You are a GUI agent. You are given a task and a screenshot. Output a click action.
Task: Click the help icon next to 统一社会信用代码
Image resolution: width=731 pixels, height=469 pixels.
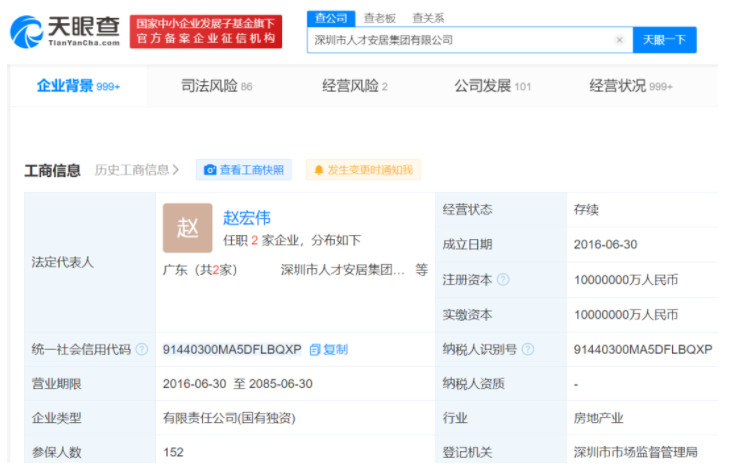142,349
